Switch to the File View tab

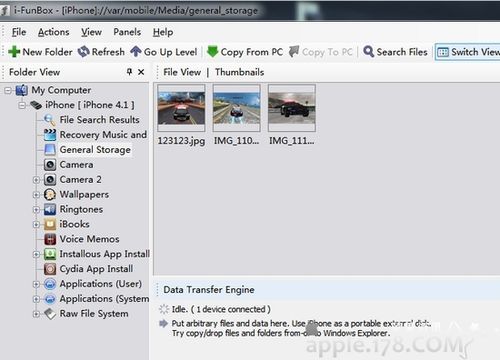pyautogui.click(x=182, y=72)
